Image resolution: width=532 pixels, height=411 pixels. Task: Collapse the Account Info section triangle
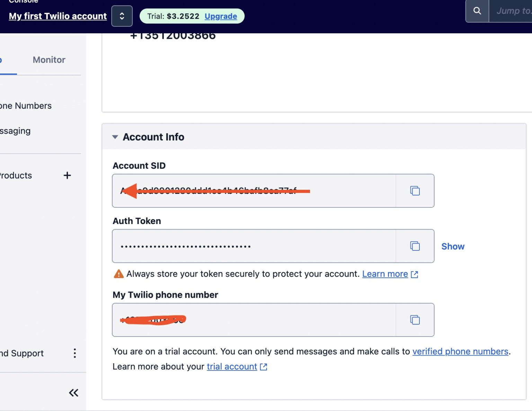pos(115,137)
